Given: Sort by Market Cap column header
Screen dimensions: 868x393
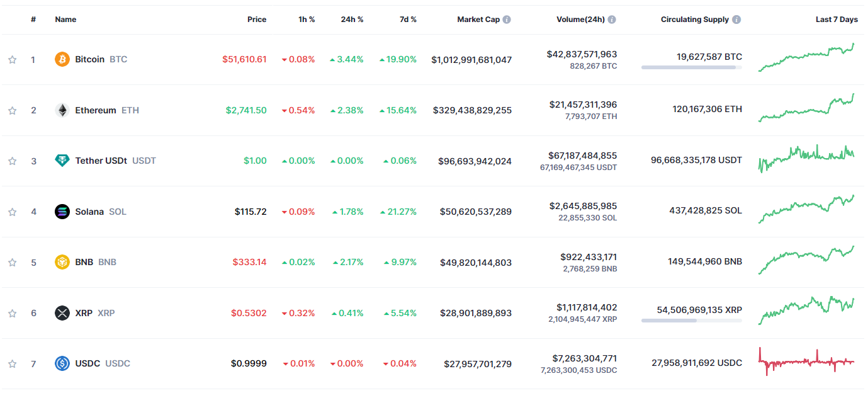Looking at the screenshot, I should click(478, 20).
